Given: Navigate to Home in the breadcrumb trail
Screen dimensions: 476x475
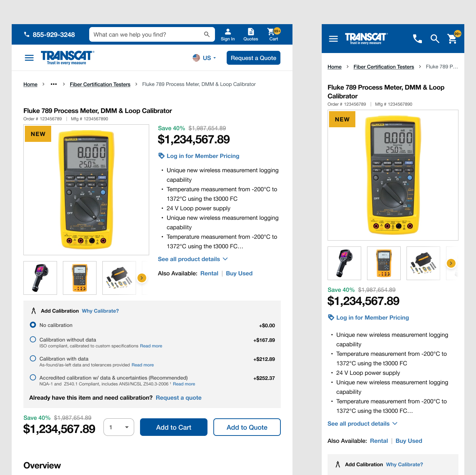Looking at the screenshot, I should point(30,84).
